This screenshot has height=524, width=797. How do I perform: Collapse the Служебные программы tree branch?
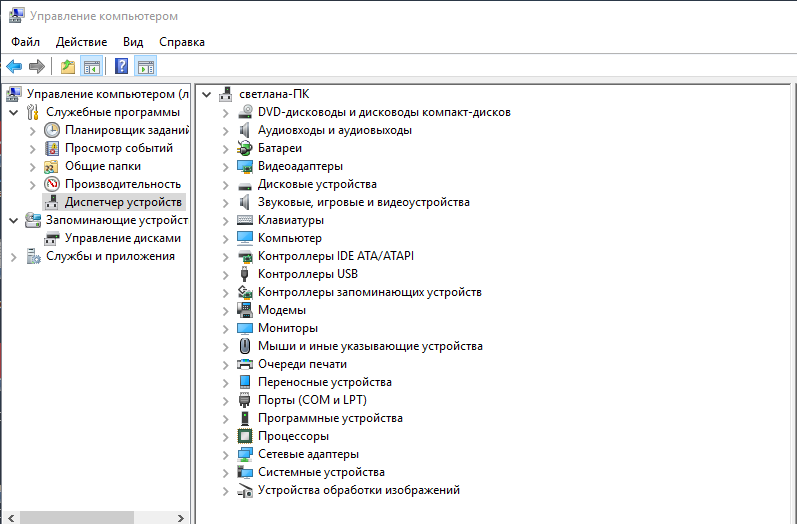click(x=13, y=112)
